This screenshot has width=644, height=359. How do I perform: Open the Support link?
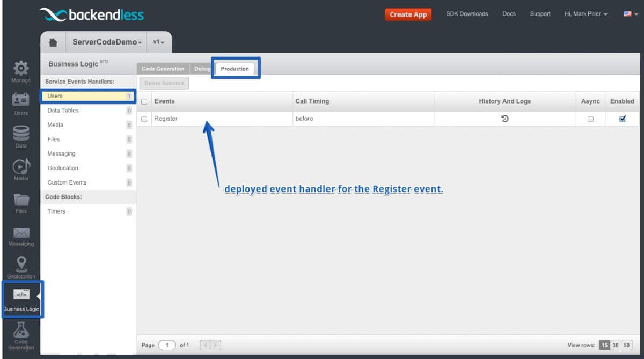(540, 14)
